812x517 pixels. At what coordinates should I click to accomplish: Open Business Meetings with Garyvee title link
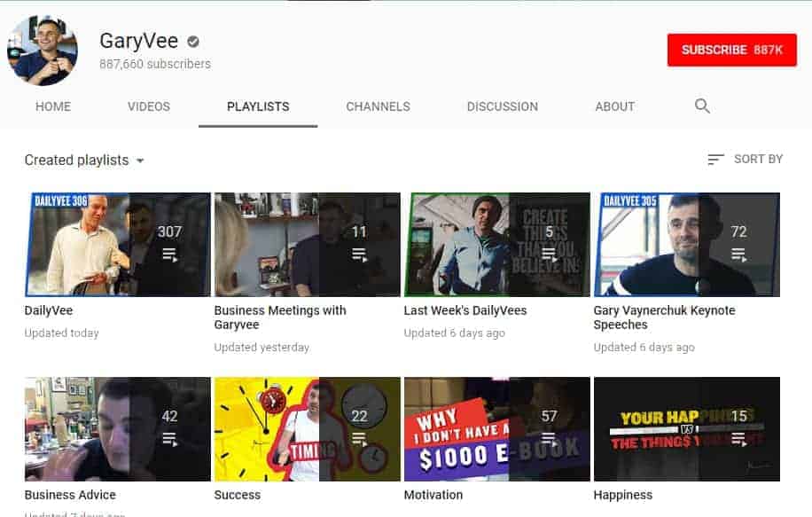point(280,317)
